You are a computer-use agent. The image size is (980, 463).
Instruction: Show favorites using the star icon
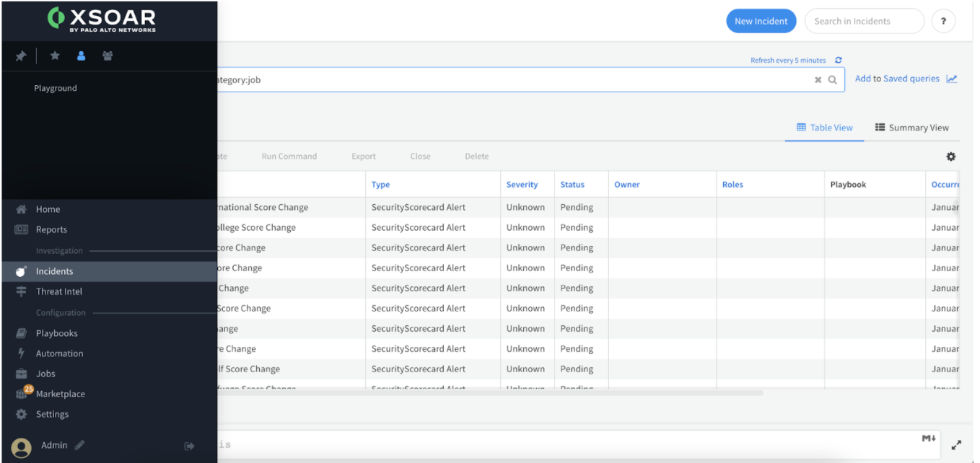coord(55,56)
